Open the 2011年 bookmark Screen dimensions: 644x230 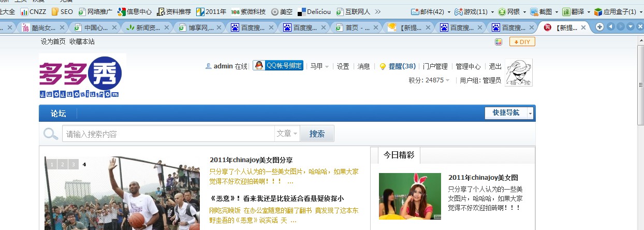pyautogui.click(x=211, y=11)
